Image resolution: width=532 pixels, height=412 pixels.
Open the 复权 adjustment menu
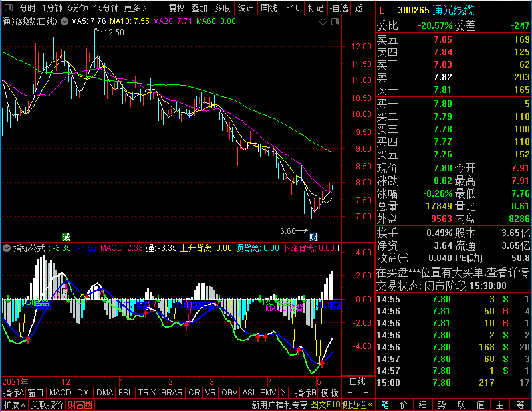[176, 8]
